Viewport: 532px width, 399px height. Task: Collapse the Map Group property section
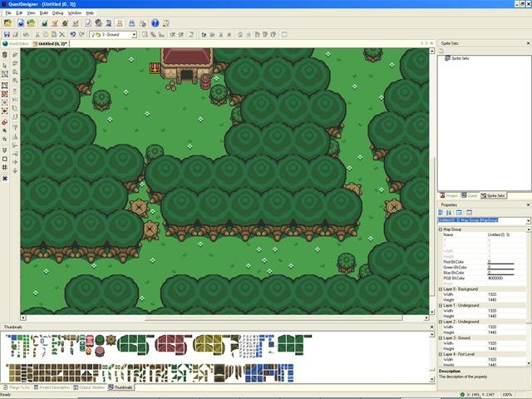[440, 229]
